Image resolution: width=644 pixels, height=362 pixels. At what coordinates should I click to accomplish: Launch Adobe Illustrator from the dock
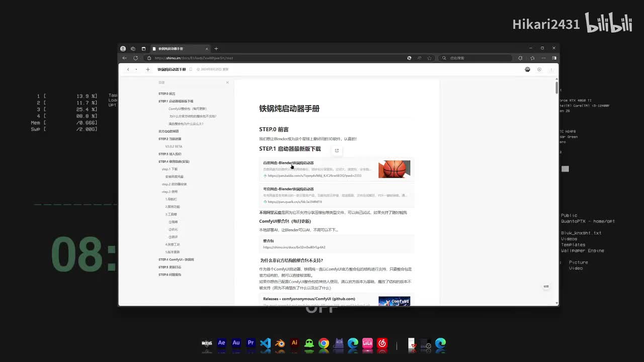point(295,343)
